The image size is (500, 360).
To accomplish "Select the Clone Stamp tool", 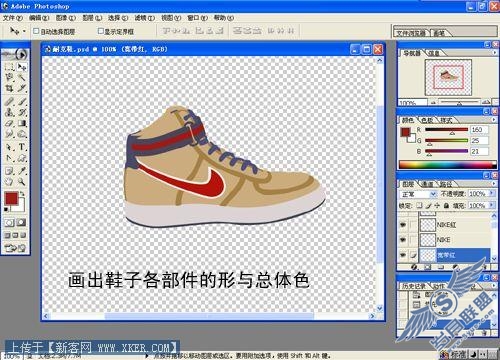I will [x=9, y=112].
